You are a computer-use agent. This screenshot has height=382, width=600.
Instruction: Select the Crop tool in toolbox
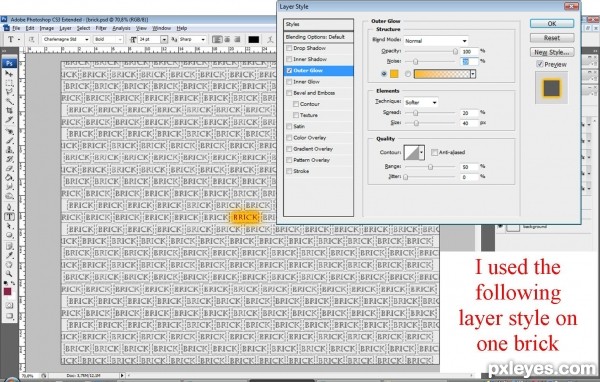[x=9, y=110]
